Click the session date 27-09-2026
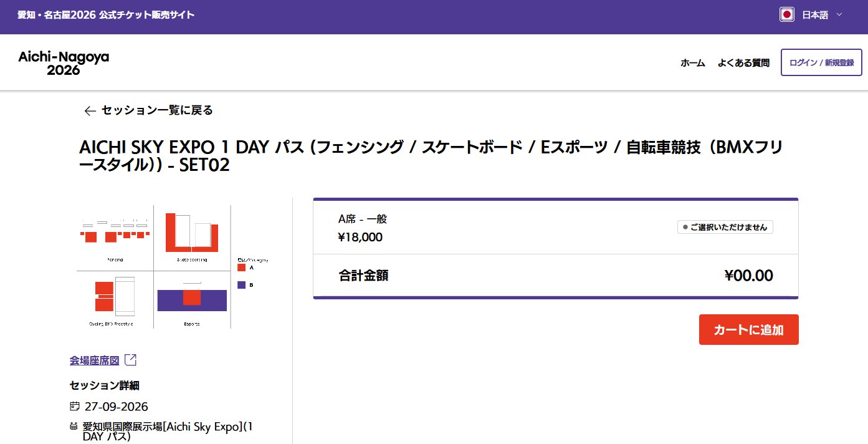The height and width of the screenshot is (444, 868). [117, 407]
